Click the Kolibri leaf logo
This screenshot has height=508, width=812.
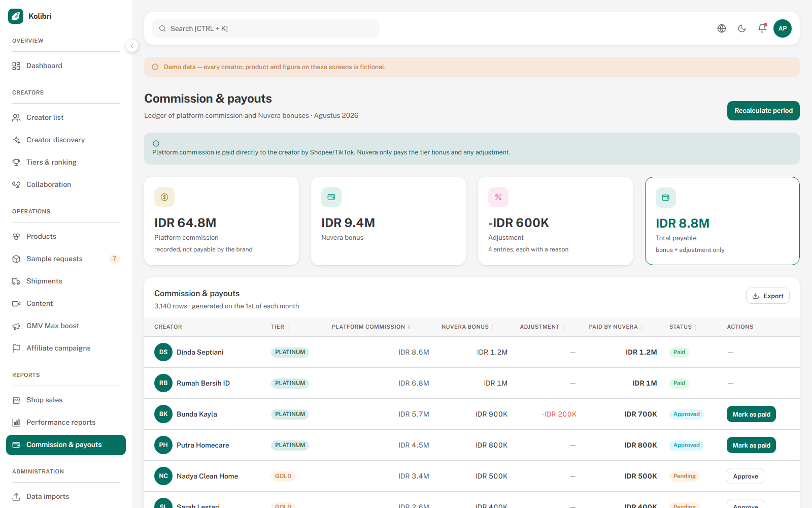(x=16, y=16)
